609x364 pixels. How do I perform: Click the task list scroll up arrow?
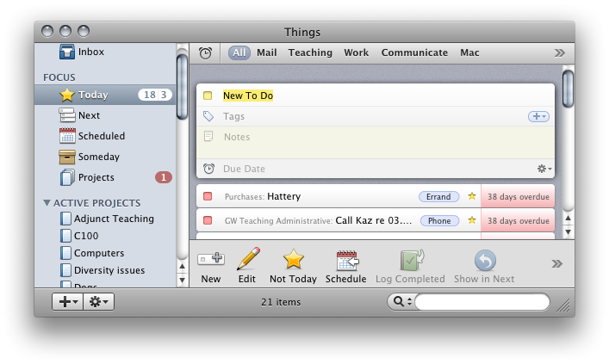pyautogui.click(x=568, y=219)
